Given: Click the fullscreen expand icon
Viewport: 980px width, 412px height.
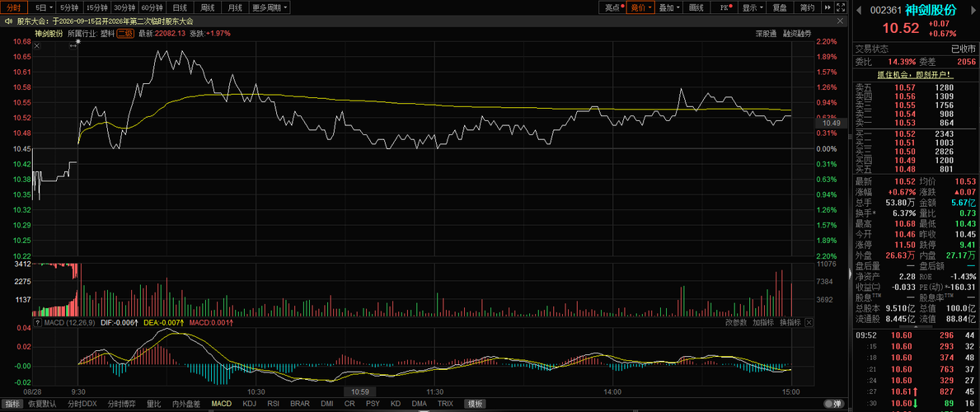Looking at the screenshot, I should 839,7.
